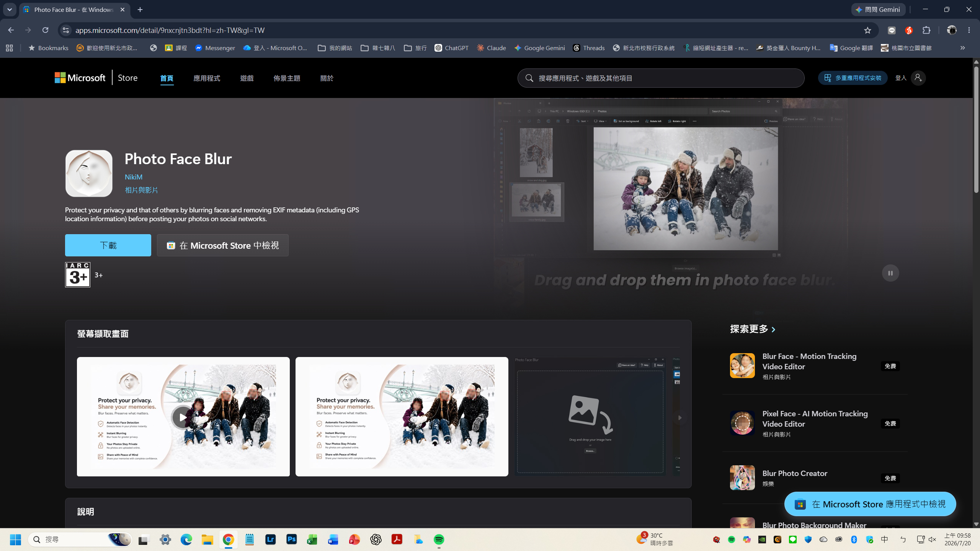
Task: Click the Store search input field
Action: 661,78
